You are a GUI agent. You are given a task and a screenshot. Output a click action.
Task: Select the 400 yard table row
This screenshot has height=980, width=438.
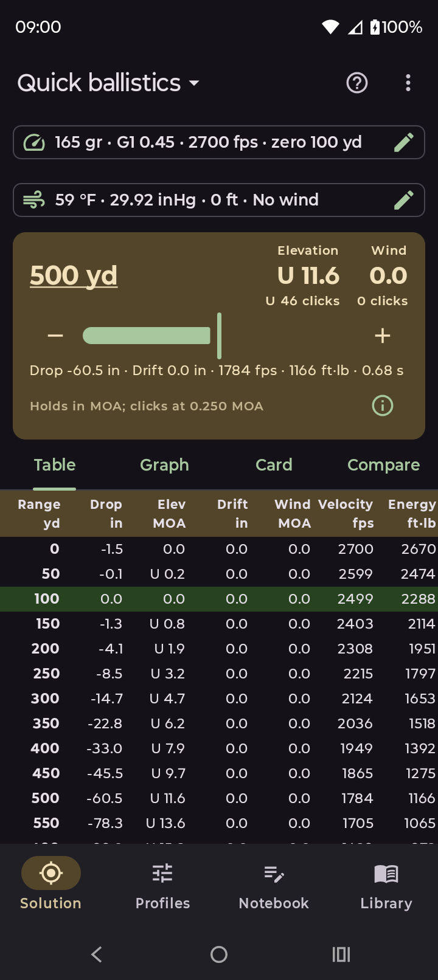tap(219, 748)
